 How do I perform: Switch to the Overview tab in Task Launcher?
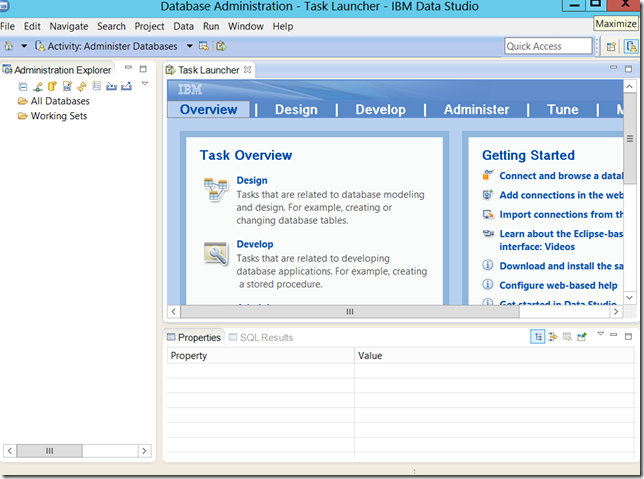pos(208,109)
